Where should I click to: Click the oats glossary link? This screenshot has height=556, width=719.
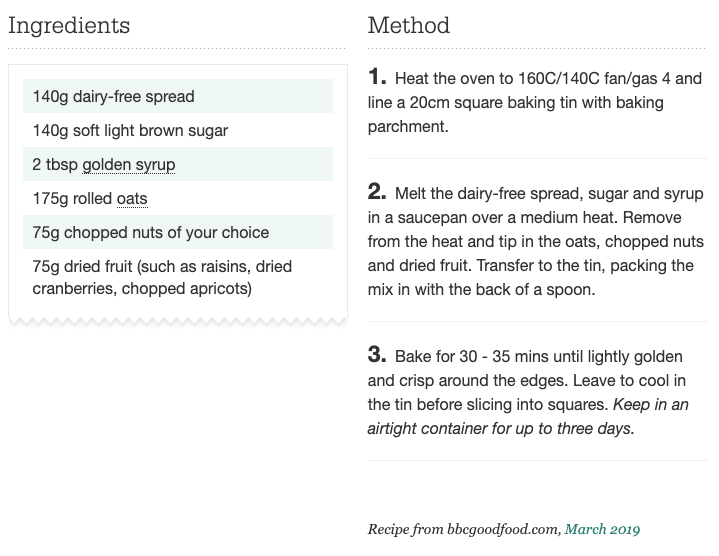(132, 198)
